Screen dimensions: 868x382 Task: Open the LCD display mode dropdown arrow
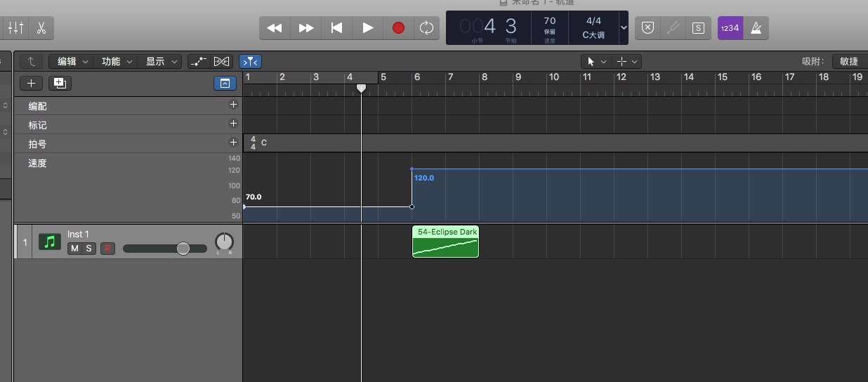point(623,28)
